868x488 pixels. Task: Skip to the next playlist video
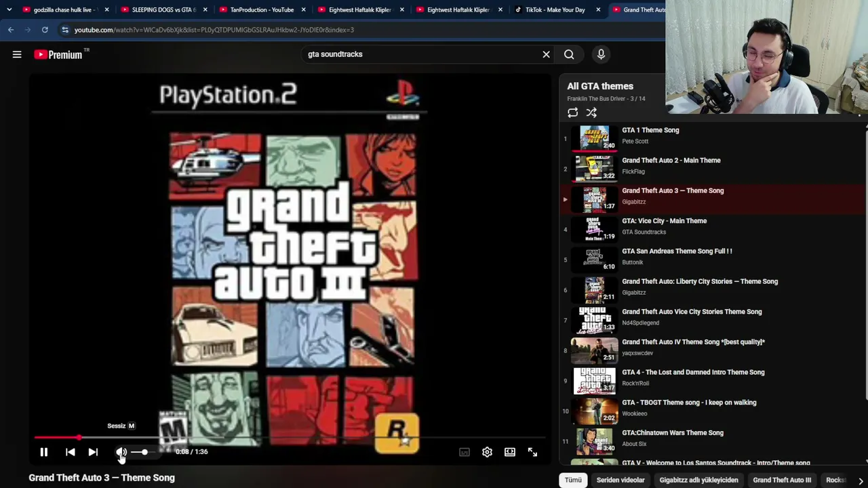pos(93,452)
